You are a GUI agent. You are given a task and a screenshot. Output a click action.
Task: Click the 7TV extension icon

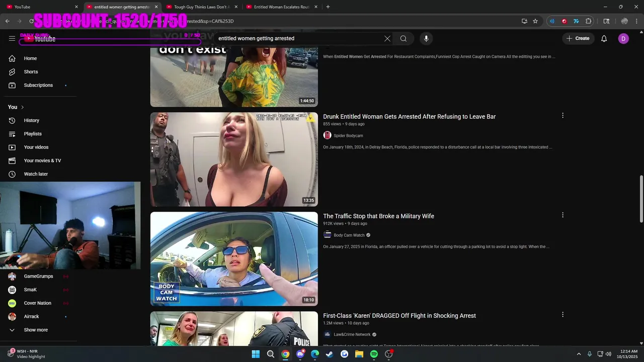576,21
